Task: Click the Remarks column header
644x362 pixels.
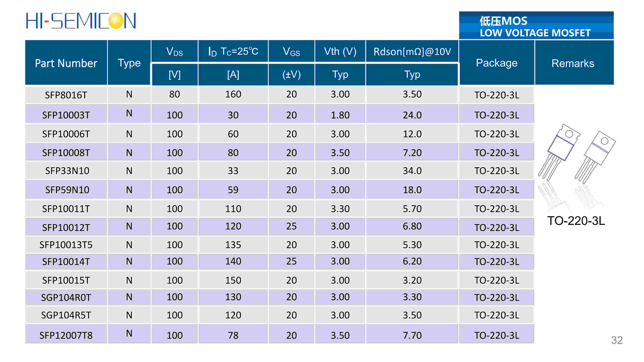Action: tap(573, 63)
